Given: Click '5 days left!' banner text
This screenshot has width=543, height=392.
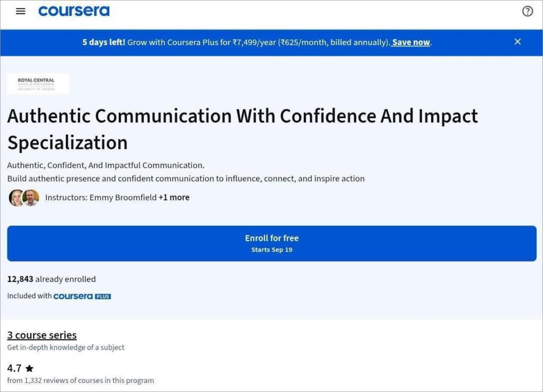Looking at the screenshot, I should pyautogui.click(x=103, y=42).
